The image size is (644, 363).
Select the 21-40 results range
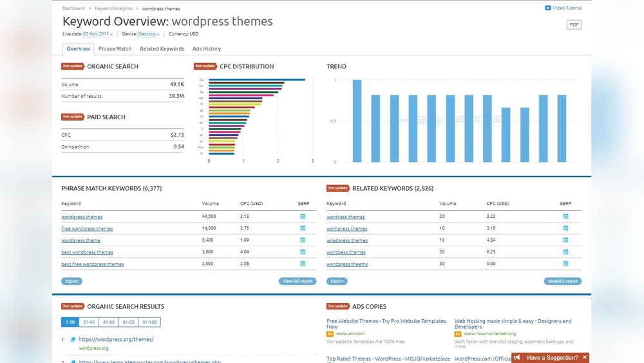click(x=89, y=322)
